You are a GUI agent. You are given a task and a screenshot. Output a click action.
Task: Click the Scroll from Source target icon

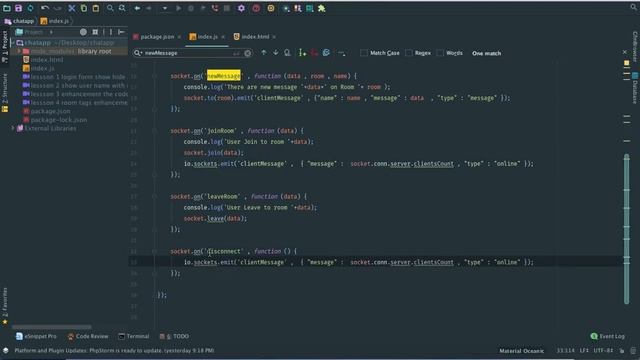pyautogui.click(x=83, y=32)
